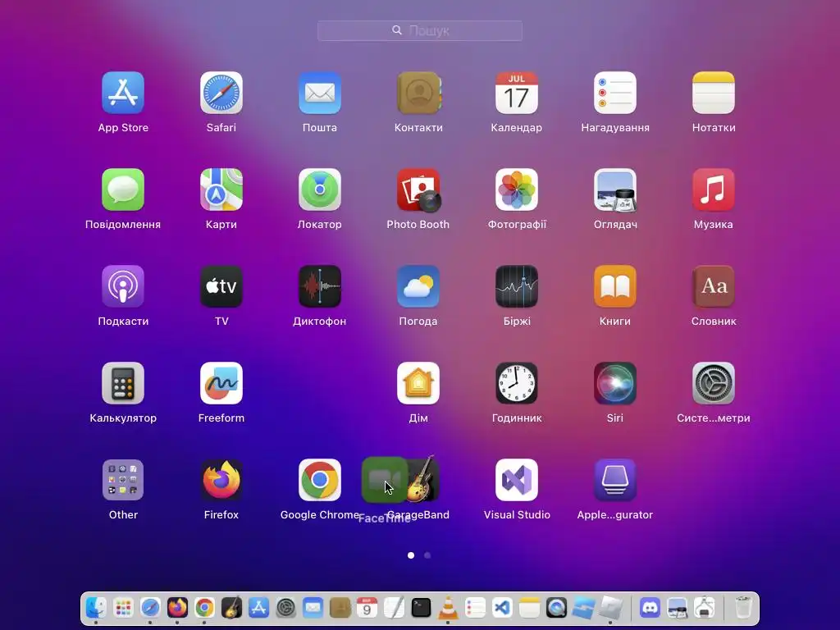Open GarageBand from the Dock
The image size is (840, 630).
(x=231, y=608)
